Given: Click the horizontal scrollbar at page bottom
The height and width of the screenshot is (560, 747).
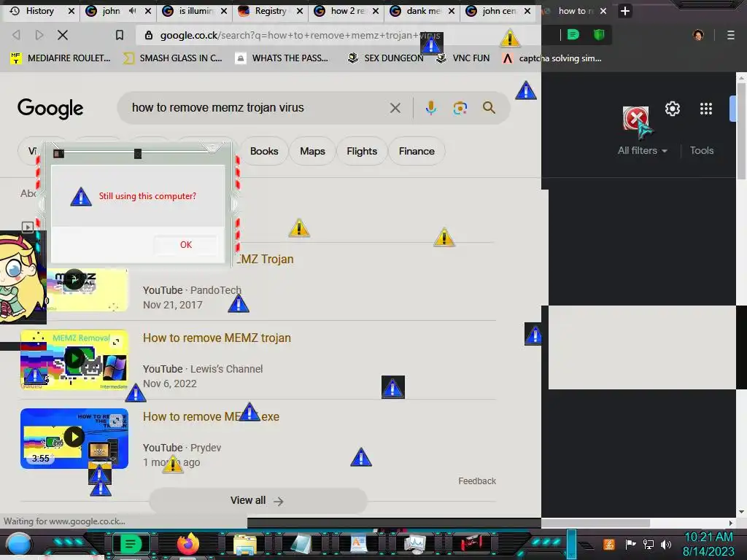Looking at the screenshot, I should tap(595, 523).
